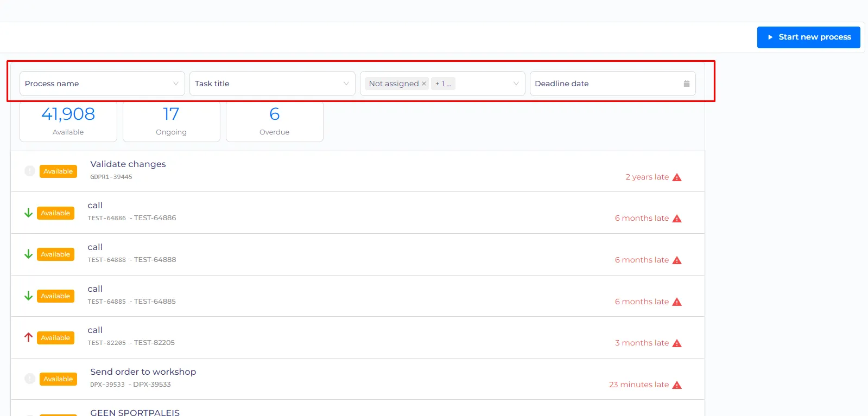Select the Ongoing count card showing 17
The height and width of the screenshot is (416, 868).
(x=172, y=121)
